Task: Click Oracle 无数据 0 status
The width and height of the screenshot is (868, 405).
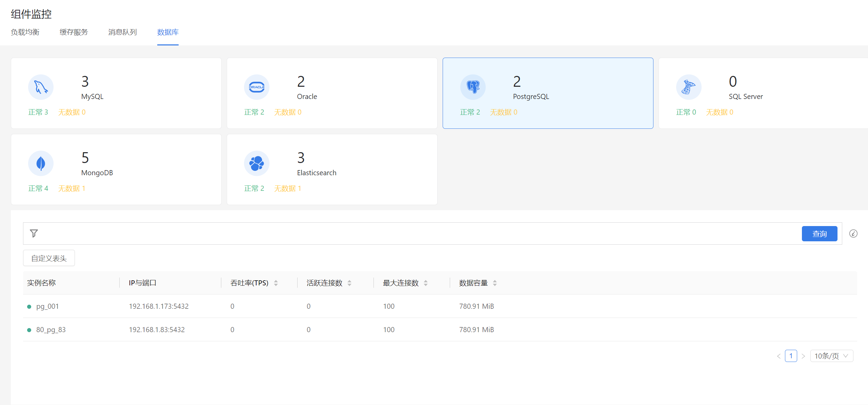Action: (288, 112)
